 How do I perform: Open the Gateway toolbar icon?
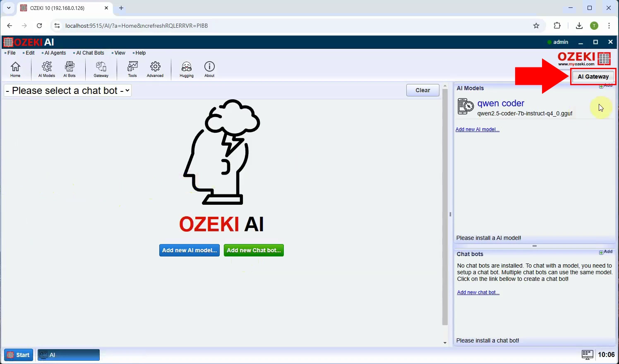coord(101,69)
